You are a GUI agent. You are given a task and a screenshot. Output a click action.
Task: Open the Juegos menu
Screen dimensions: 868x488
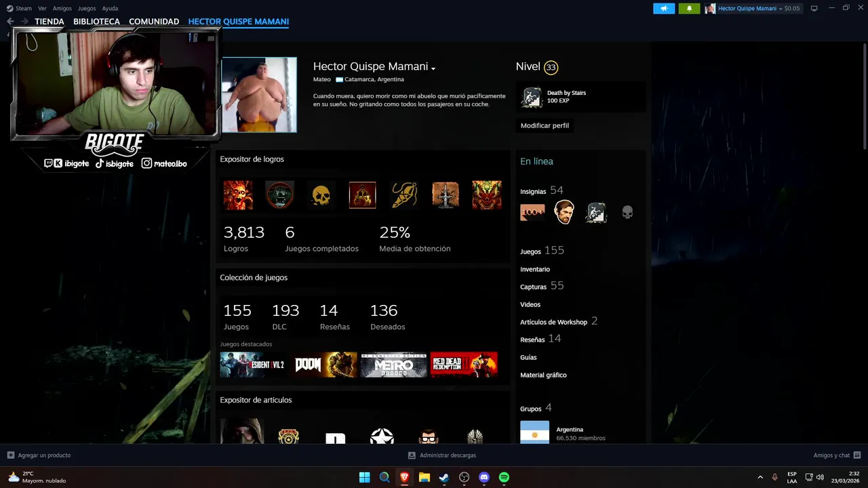click(x=87, y=8)
